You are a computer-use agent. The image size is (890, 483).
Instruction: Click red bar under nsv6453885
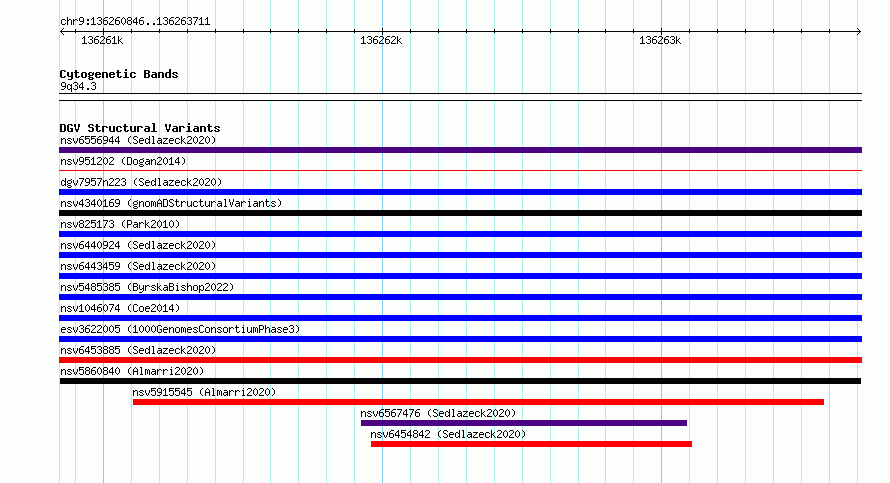click(460, 360)
